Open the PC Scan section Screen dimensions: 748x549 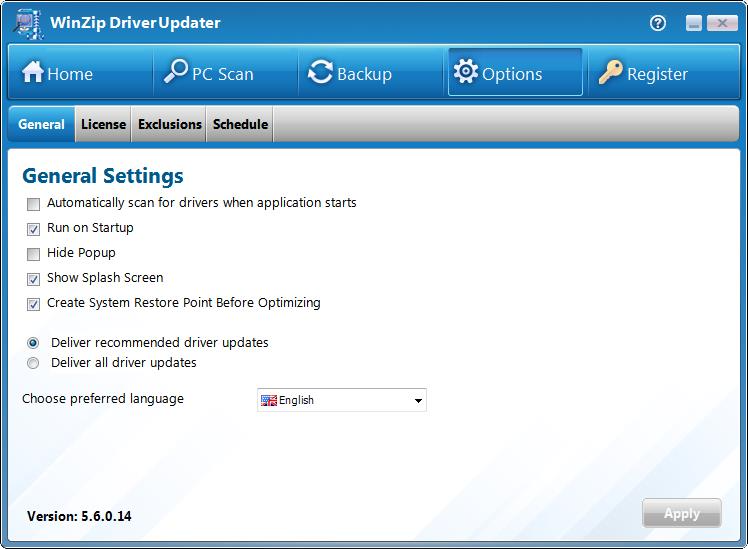coord(226,73)
